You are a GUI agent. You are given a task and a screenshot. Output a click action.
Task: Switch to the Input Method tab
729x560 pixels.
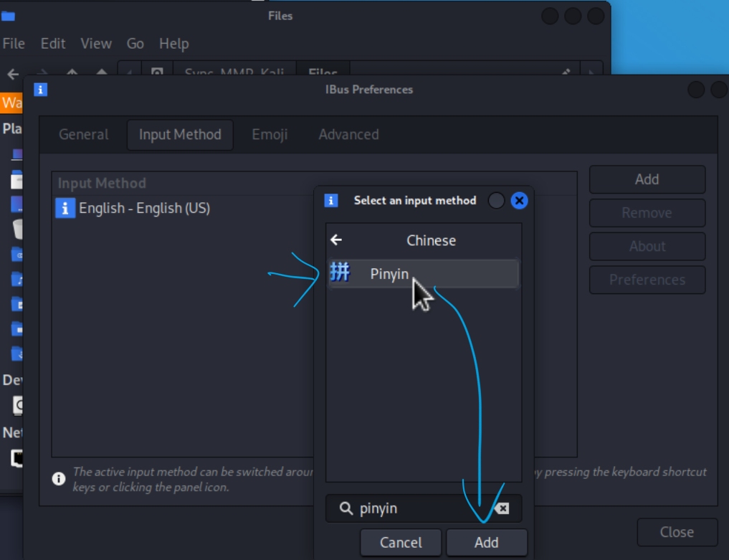click(x=180, y=134)
